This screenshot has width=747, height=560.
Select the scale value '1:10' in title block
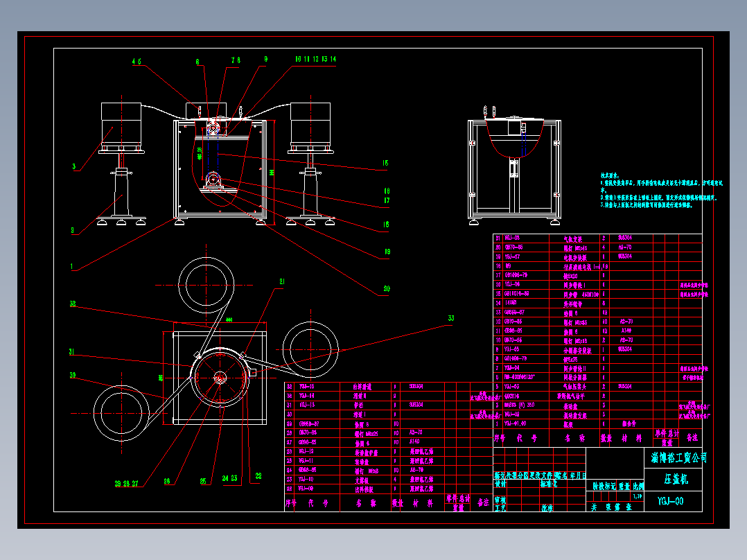tap(638, 496)
